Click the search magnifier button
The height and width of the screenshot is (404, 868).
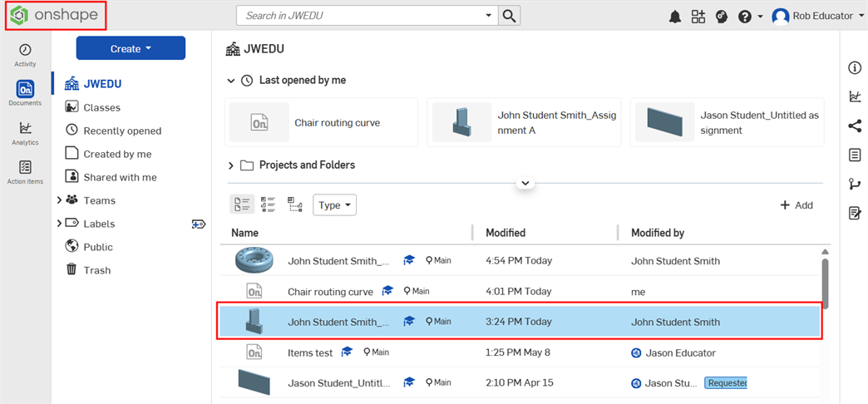click(x=510, y=16)
